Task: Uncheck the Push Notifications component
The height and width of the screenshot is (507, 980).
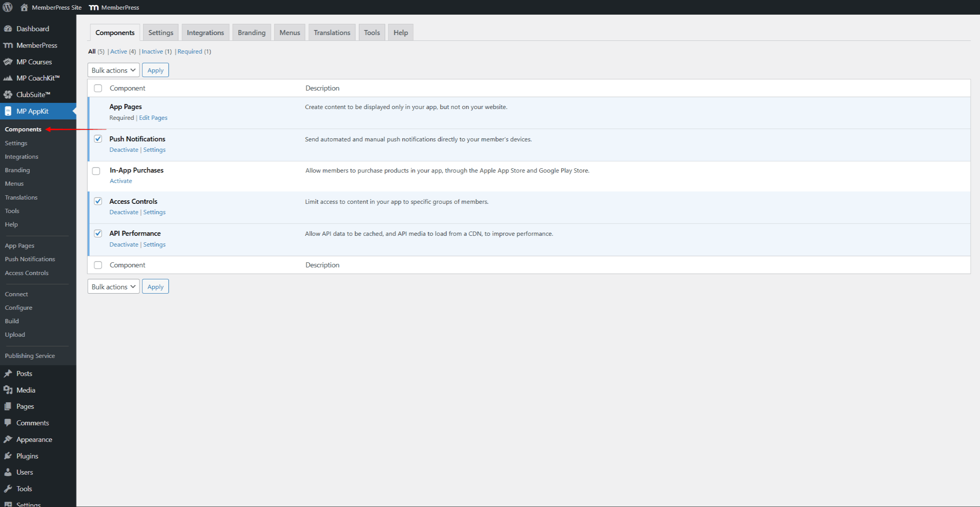Action: pyautogui.click(x=98, y=139)
